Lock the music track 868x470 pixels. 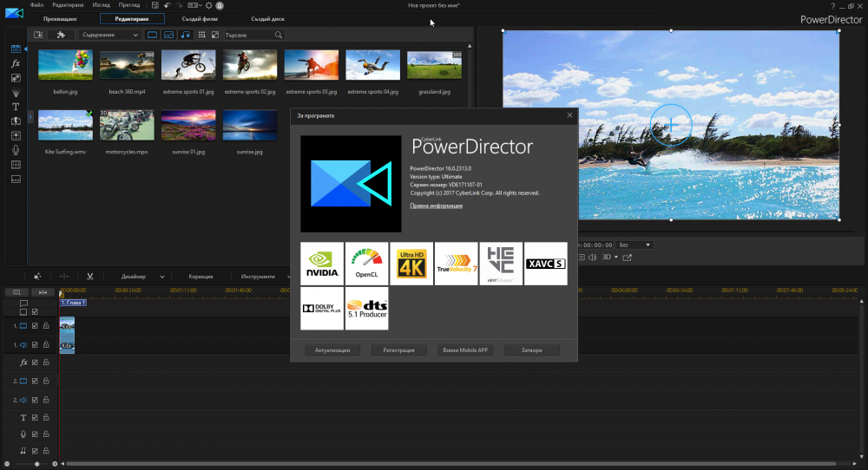pos(46,451)
